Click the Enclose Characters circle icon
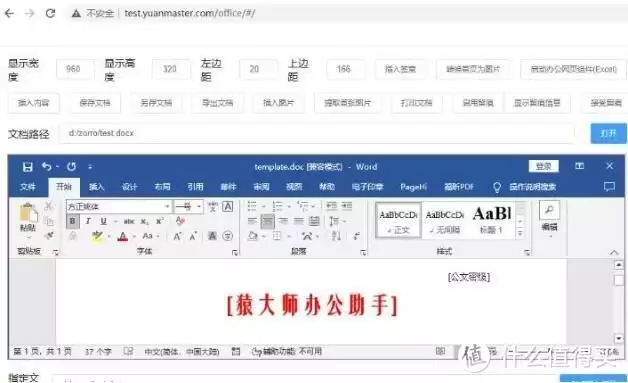 pyautogui.click(x=227, y=236)
